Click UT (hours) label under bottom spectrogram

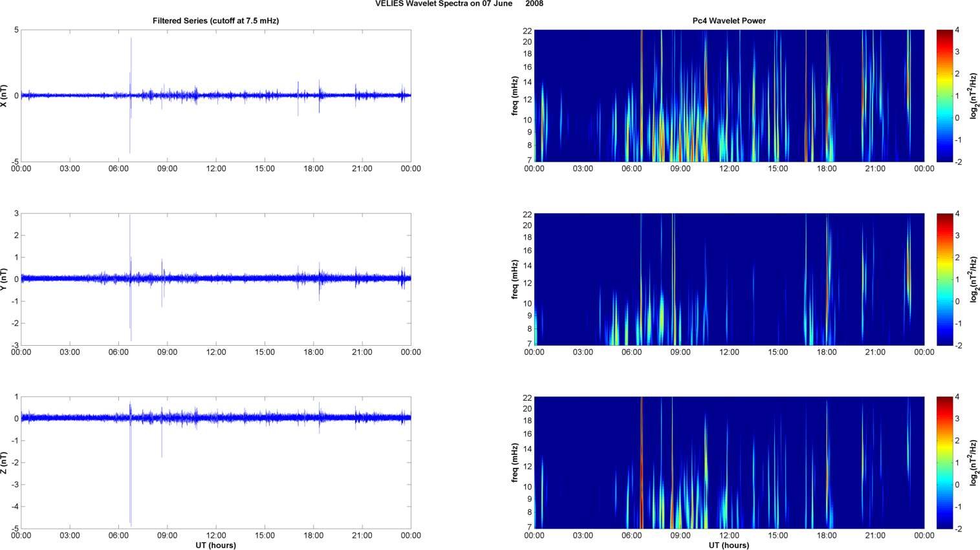728,545
